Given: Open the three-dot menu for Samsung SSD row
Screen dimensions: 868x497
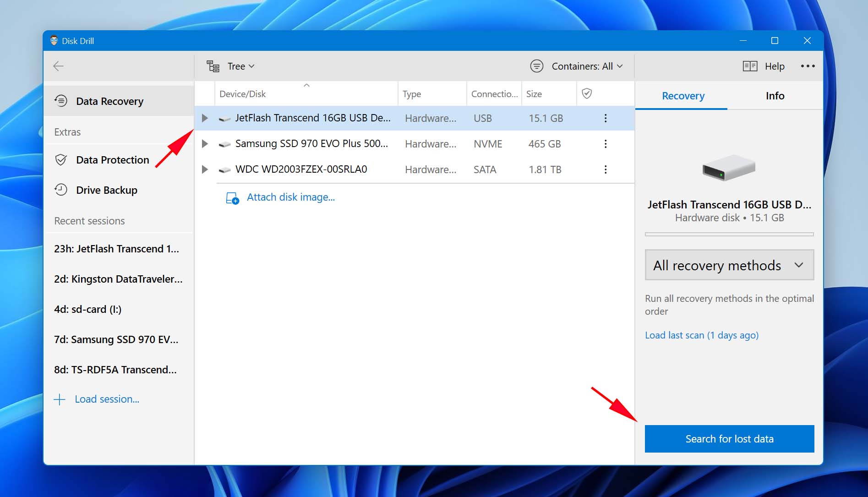Looking at the screenshot, I should [606, 144].
